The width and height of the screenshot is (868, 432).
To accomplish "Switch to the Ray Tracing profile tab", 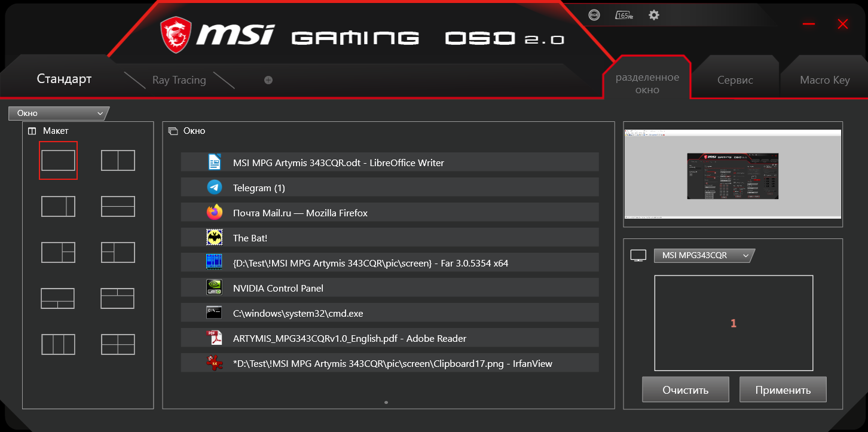I will click(x=179, y=80).
